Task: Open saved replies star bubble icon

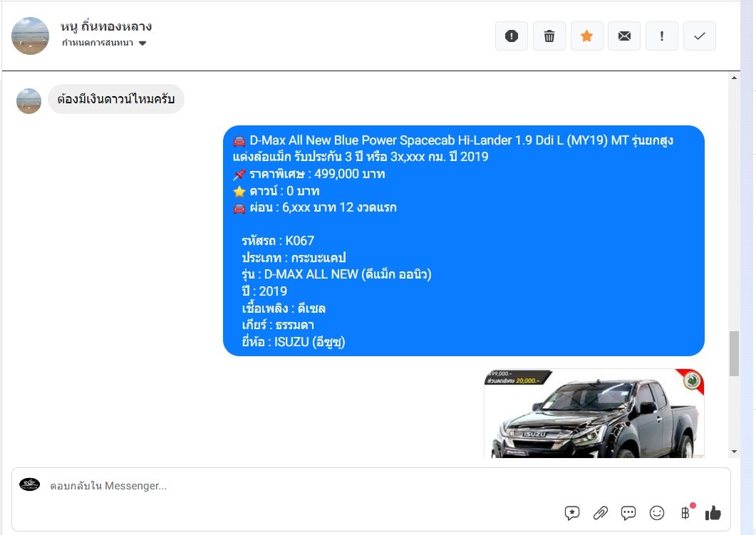Action: coord(572,513)
